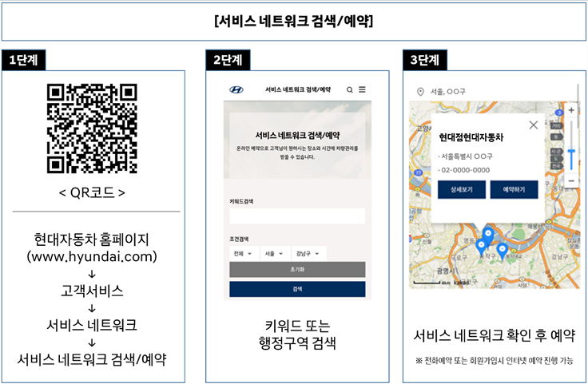
Task: Click the 예약하기 button
Action: (x=514, y=189)
